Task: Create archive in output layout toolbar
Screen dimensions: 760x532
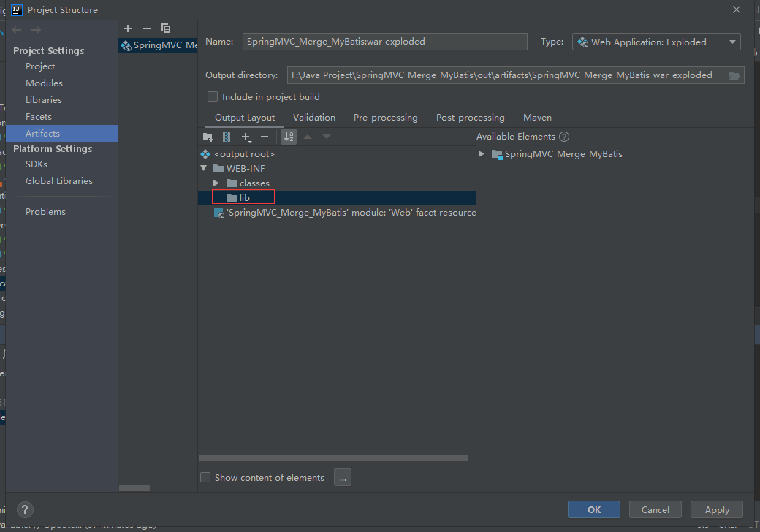Action: tap(227, 137)
